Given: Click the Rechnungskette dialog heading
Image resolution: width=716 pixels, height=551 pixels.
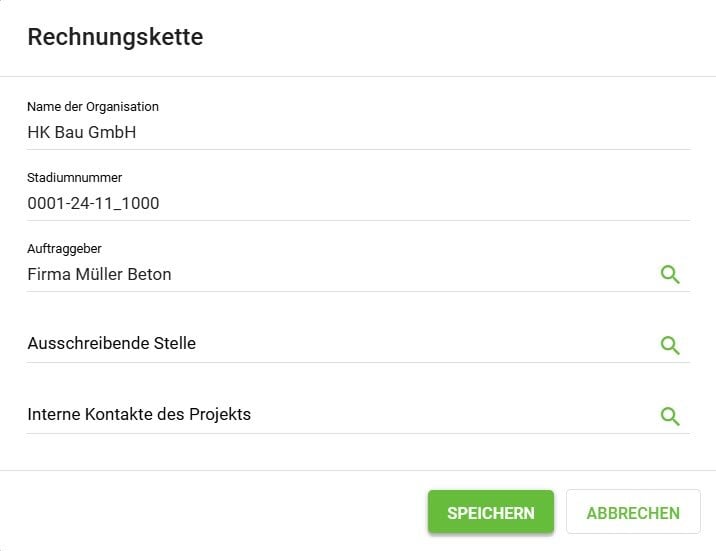Looking at the screenshot, I should [115, 38].
